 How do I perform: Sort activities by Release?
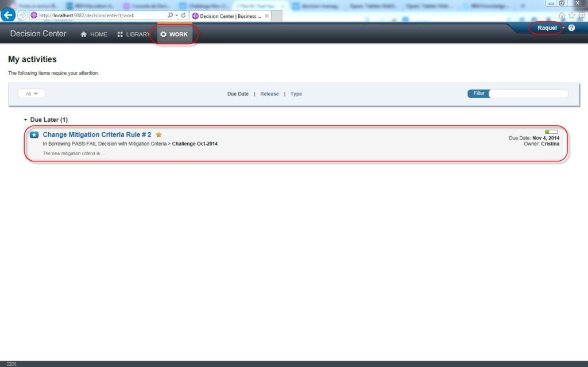(x=269, y=94)
